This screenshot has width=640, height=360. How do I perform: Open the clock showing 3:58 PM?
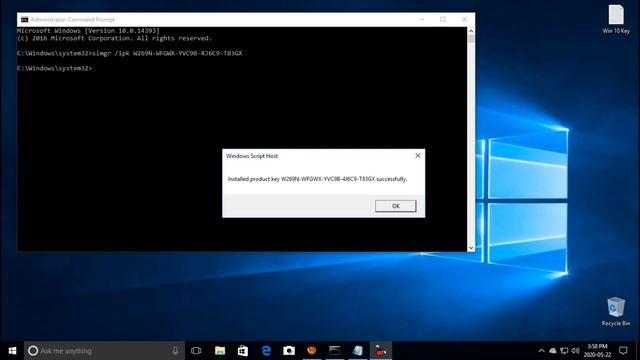[x=597, y=351]
